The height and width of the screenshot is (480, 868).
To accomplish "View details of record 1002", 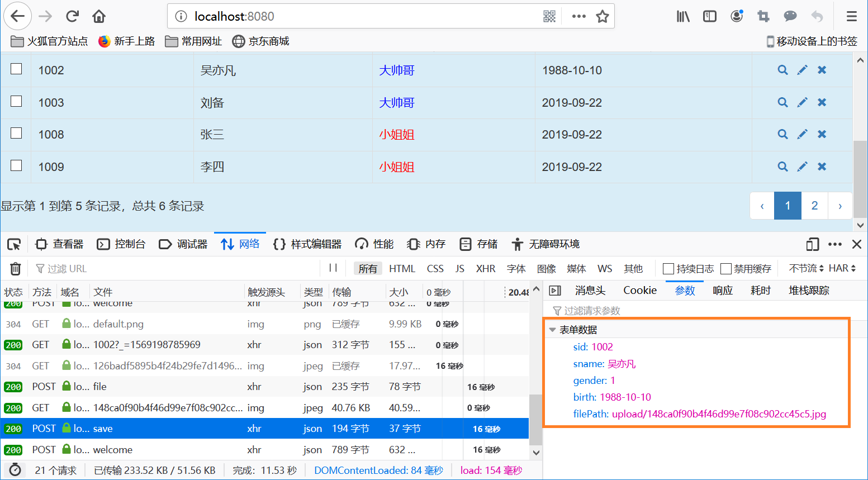I will coord(783,70).
